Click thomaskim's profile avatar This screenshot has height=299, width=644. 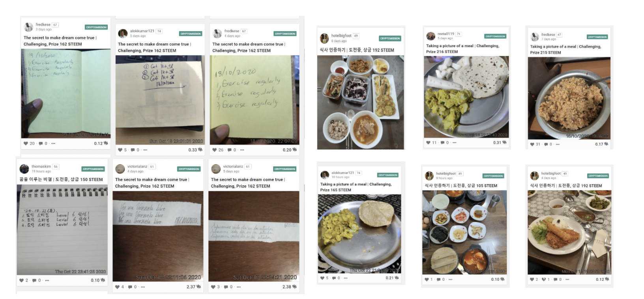[x=24, y=169]
